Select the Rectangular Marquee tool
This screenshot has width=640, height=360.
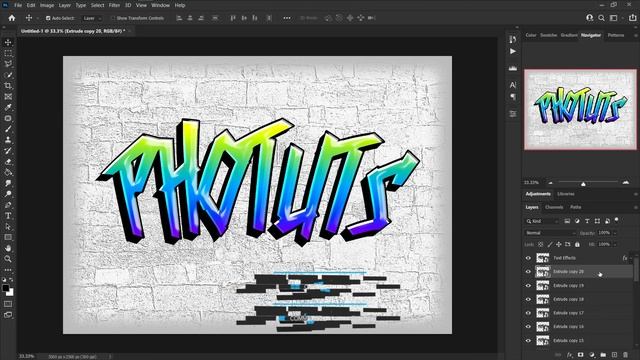pos(8,53)
